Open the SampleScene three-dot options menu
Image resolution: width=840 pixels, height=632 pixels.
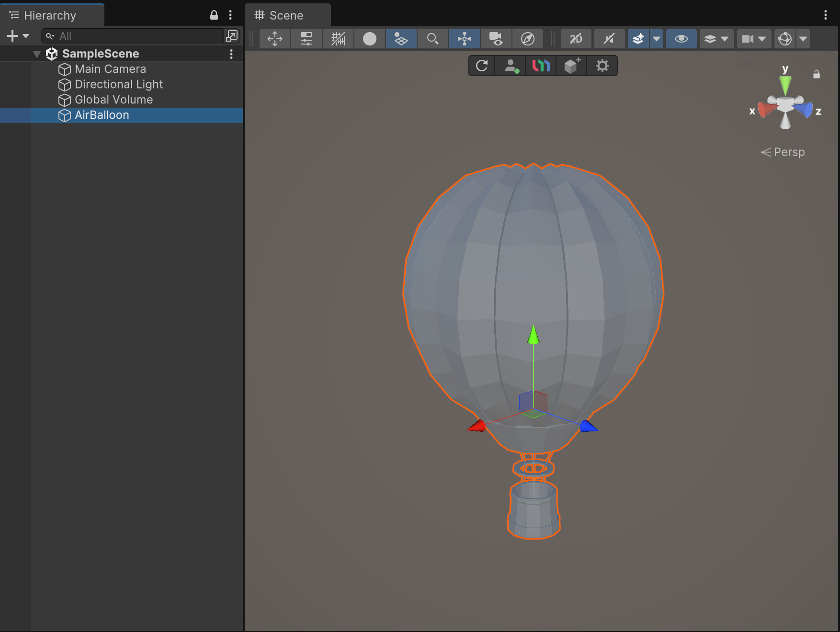point(231,54)
